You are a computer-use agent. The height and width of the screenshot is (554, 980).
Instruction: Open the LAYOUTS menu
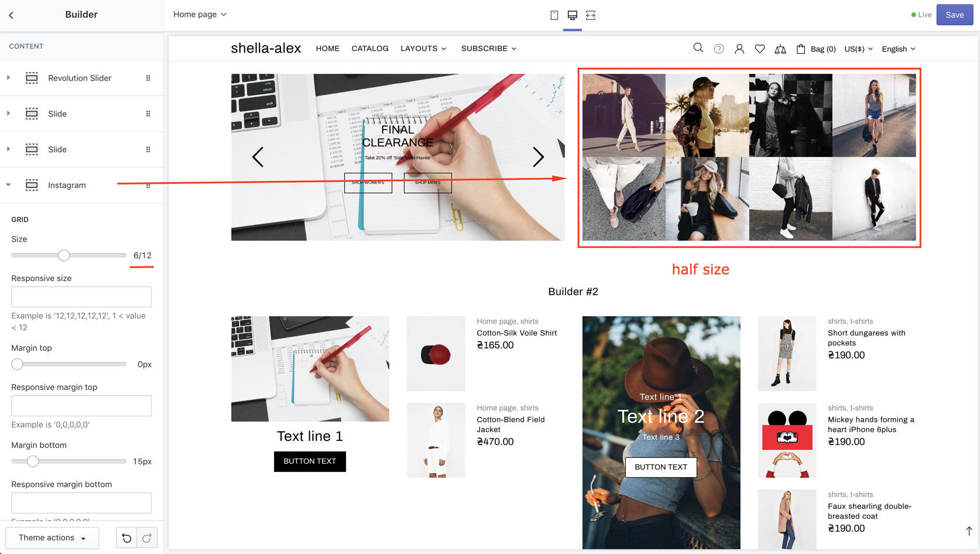423,49
